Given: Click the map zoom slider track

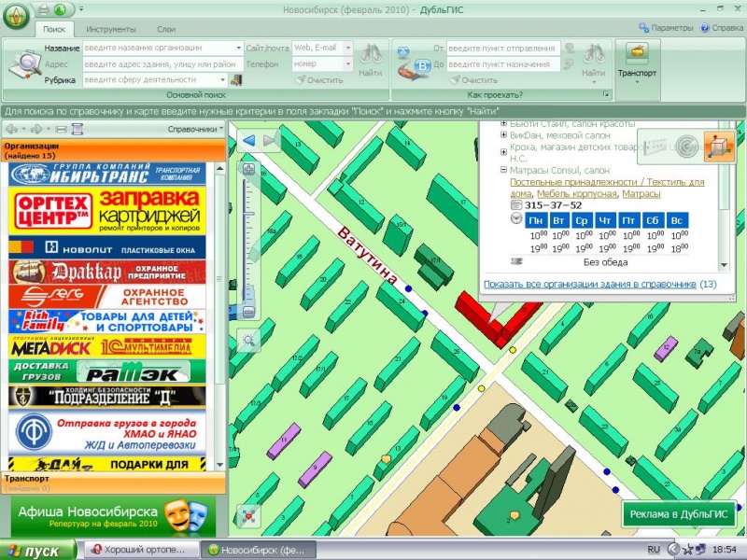Looking at the screenshot, I should tap(248, 243).
